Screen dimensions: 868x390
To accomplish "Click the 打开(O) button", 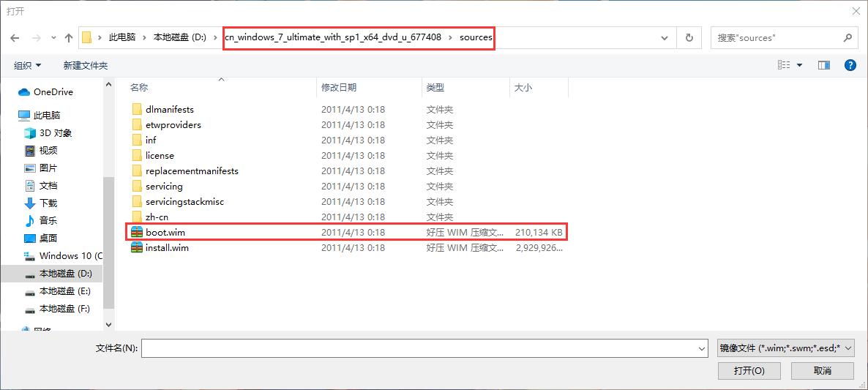I will click(749, 371).
